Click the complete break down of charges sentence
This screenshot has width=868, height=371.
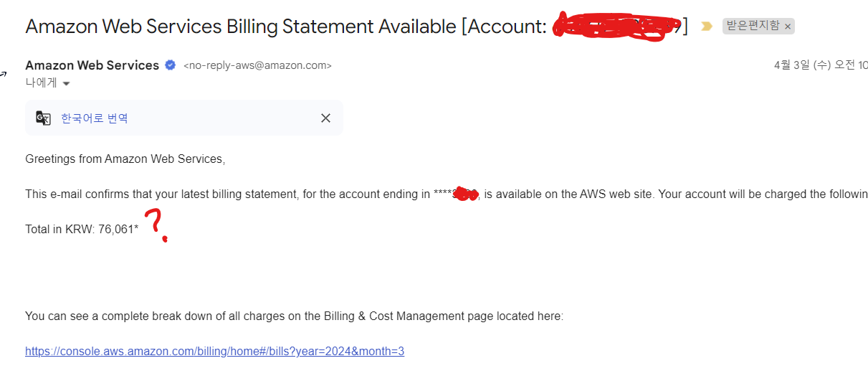(x=294, y=316)
